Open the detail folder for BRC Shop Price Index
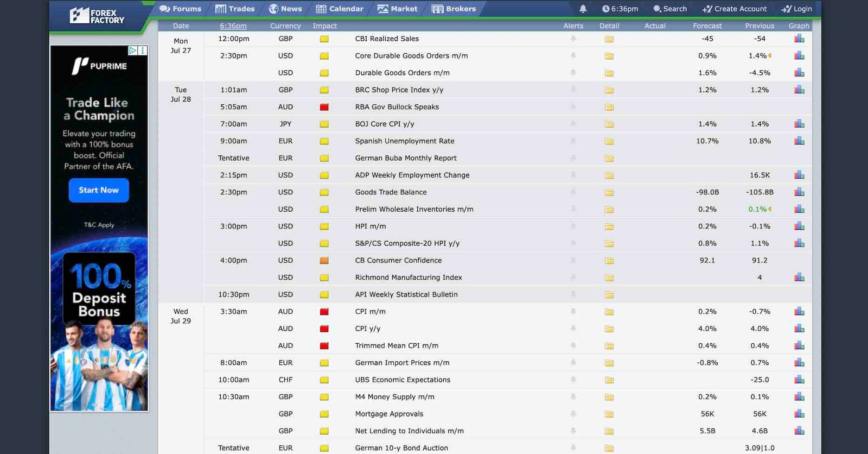 pyautogui.click(x=609, y=90)
